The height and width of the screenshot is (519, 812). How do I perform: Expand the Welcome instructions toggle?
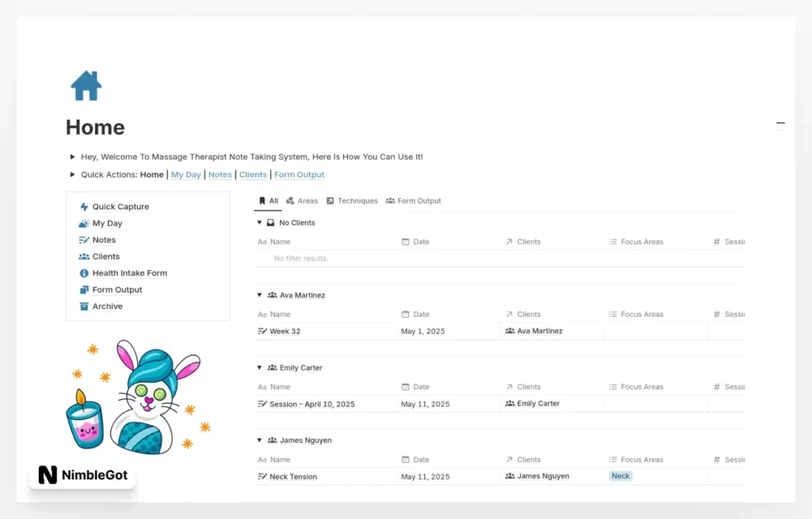tap(72, 157)
